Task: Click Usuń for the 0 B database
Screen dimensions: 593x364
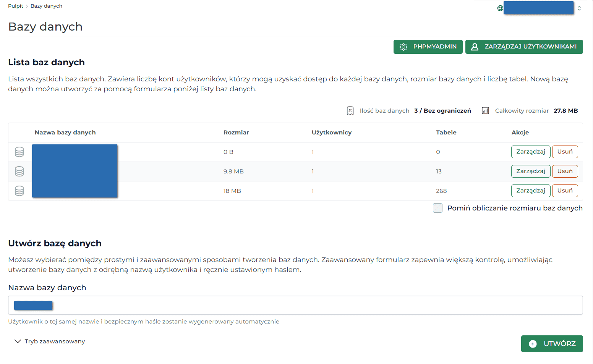Action: (x=565, y=152)
